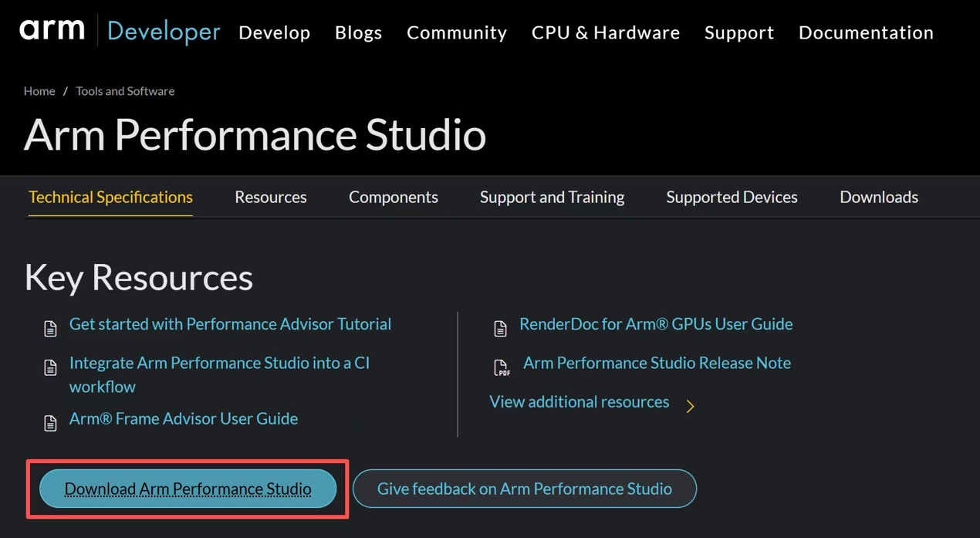This screenshot has height=538, width=980.
Task: Open the RenderDoc for Arm GPUs User Guide
Action: click(x=656, y=324)
